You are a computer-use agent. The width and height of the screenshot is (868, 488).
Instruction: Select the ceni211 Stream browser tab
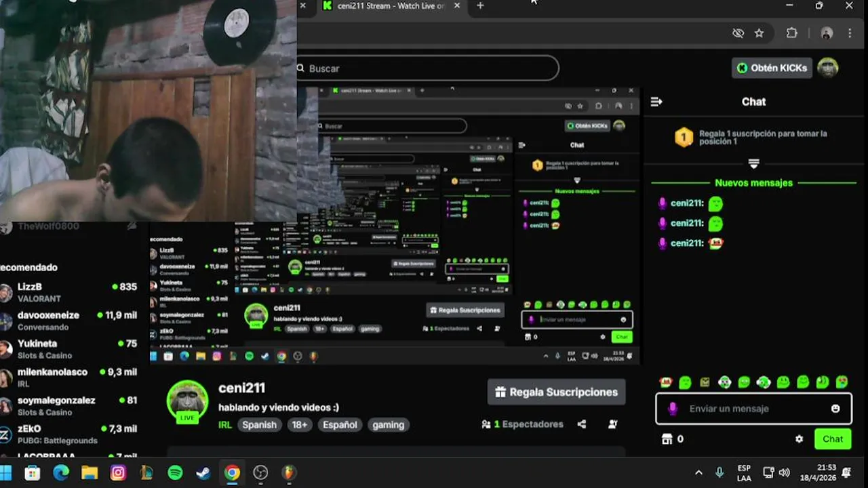384,6
